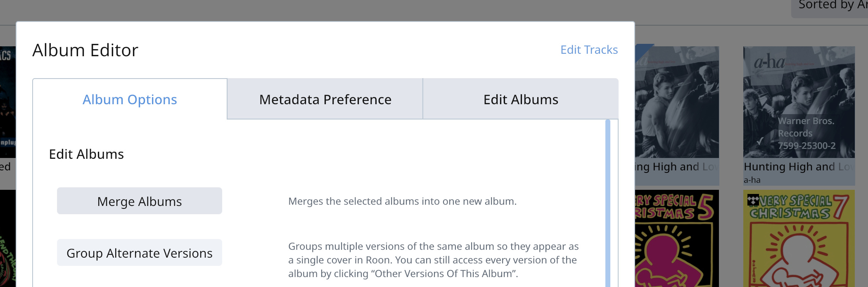Select the Edit Albums tab
This screenshot has height=287, width=868.
tap(521, 99)
